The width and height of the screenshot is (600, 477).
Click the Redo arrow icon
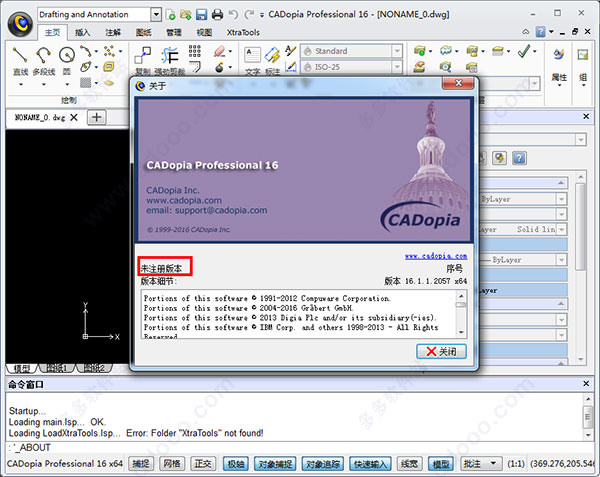pos(249,15)
